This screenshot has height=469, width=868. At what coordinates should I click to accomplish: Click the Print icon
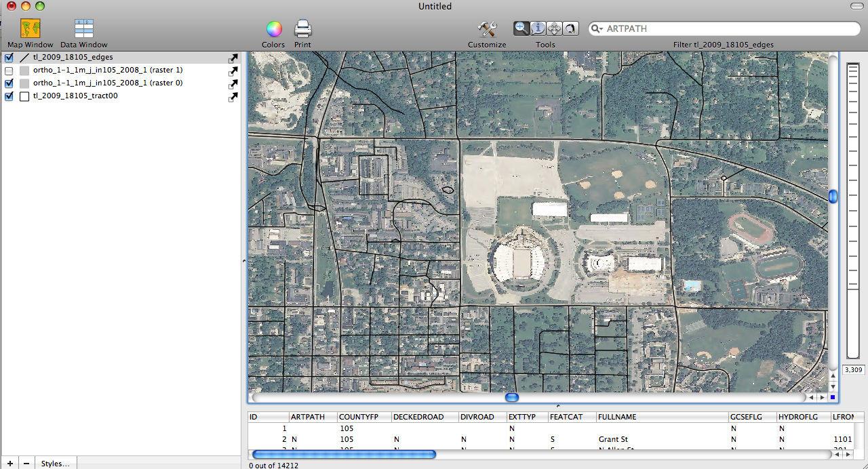(302, 29)
